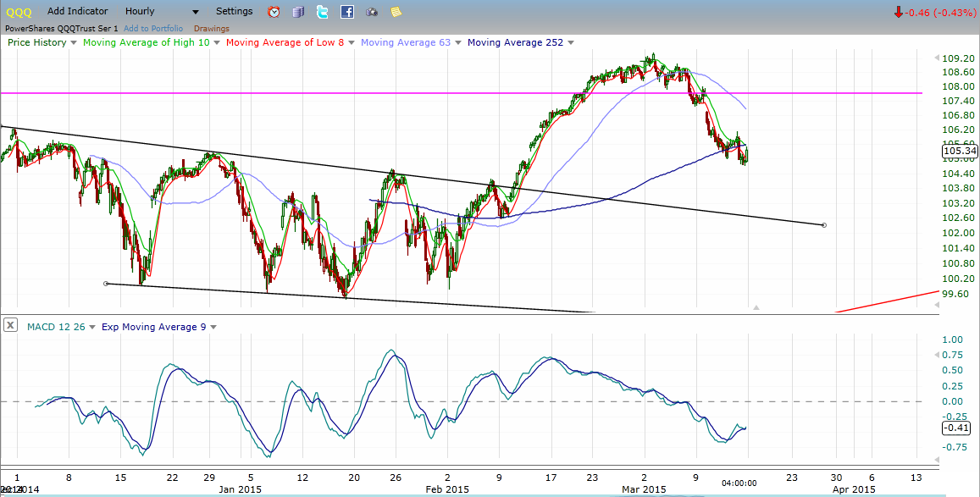Expand the Price History dropdown arrow
Image resolution: width=980 pixels, height=497 pixels.
tap(74, 43)
